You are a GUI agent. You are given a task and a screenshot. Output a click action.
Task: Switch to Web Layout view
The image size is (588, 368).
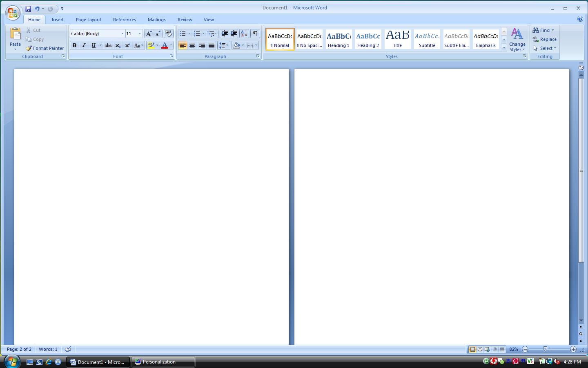pyautogui.click(x=487, y=349)
